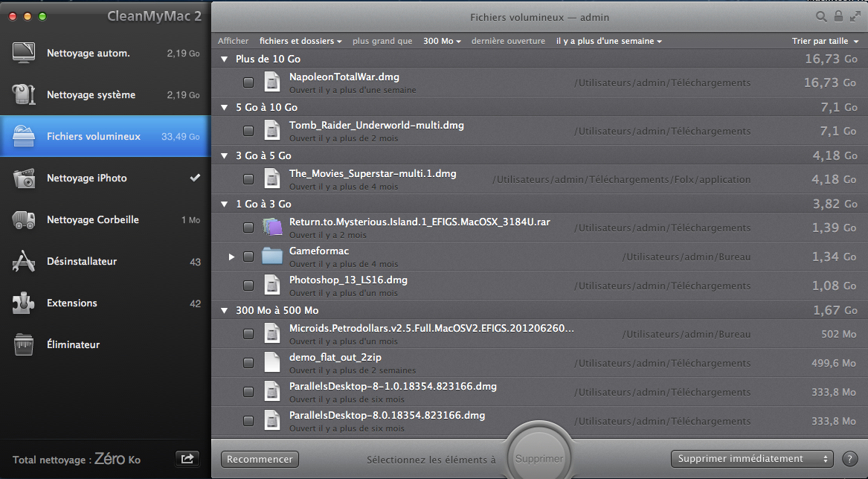
Task: Click the NapoleonTotalWar.dmg file name
Action: tap(344, 77)
